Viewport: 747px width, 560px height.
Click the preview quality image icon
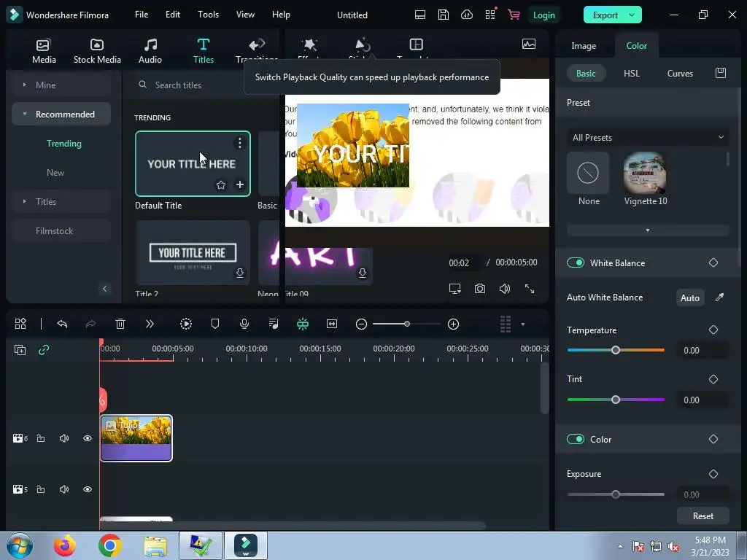coord(528,44)
